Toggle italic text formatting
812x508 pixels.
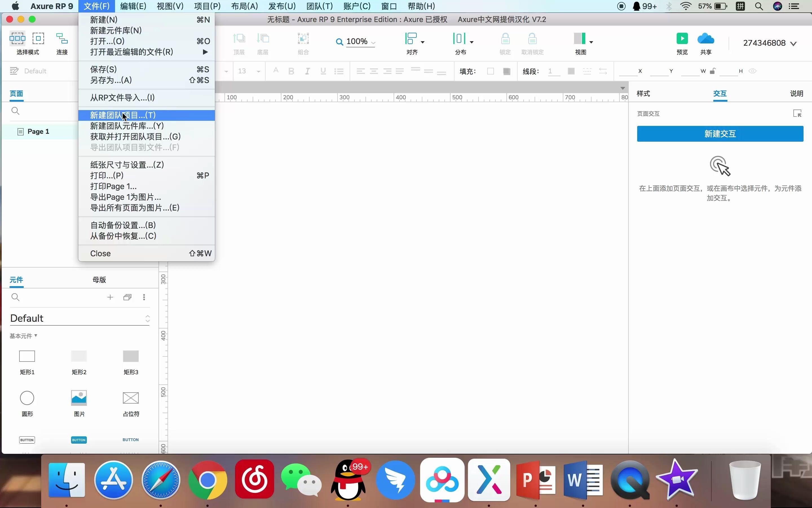(307, 71)
